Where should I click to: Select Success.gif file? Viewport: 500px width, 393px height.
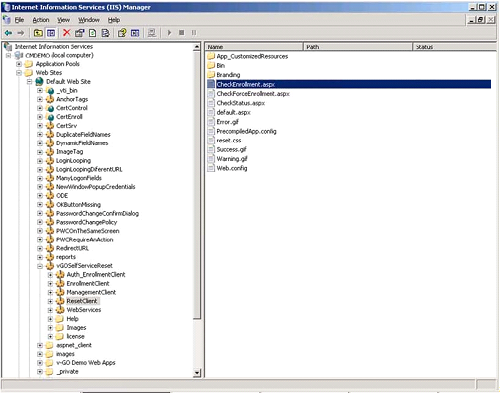pos(231,149)
